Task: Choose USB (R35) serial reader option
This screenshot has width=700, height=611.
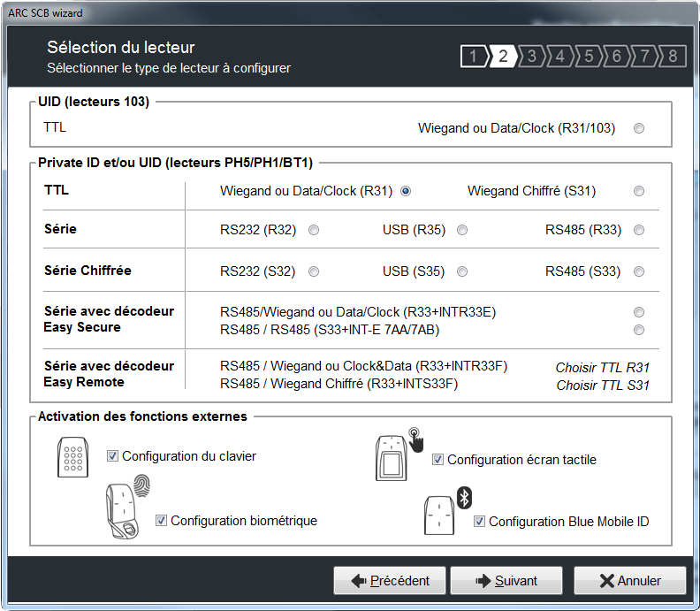Action: 462,230
